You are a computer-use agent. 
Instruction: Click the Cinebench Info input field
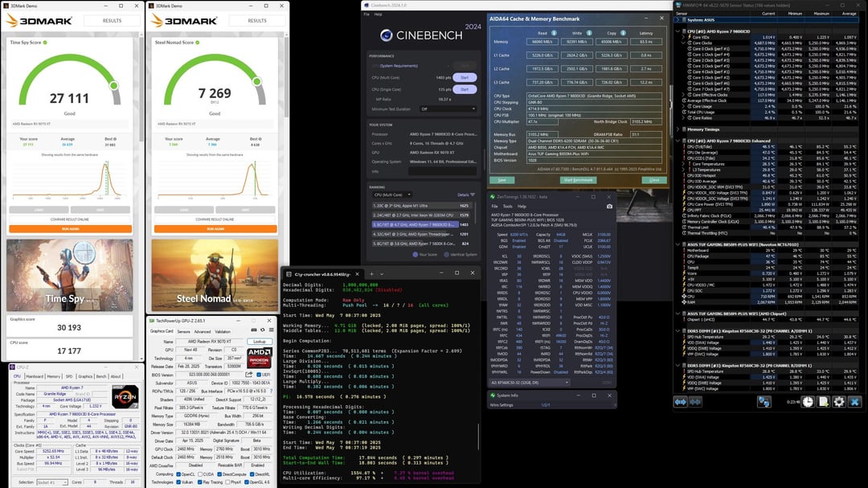click(442, 171)
